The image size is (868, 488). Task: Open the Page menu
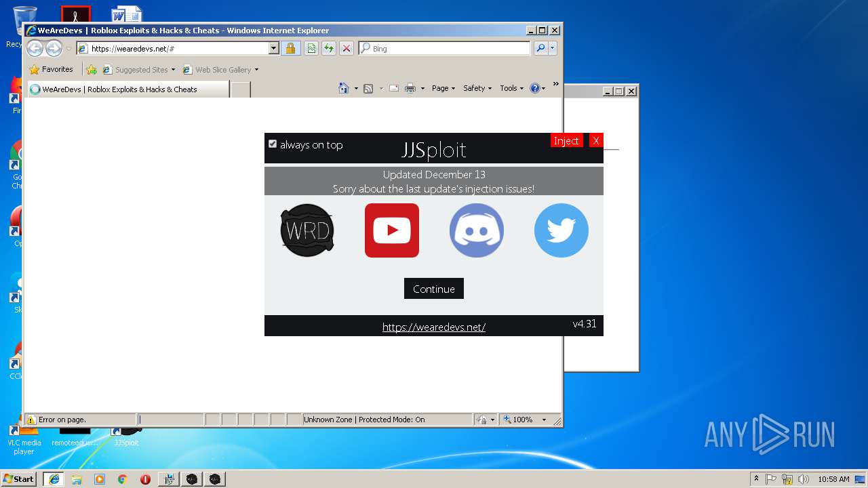click(x=443, y=88)
